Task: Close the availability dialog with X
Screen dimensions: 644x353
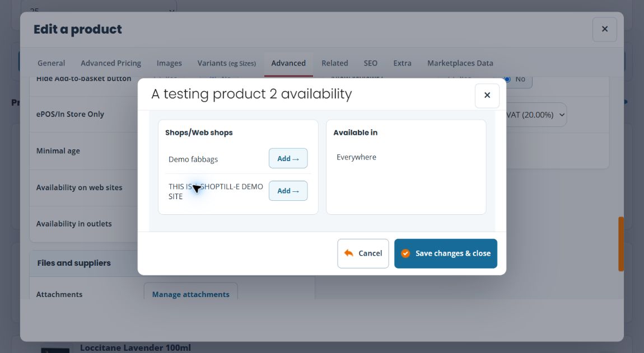Action: (487, 96)
